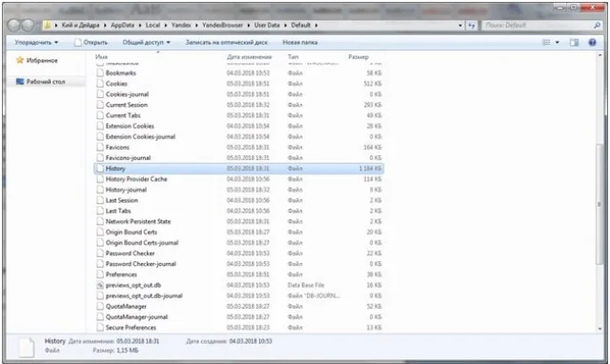
Task: Click Записать на оптический диск
Action: pyautogui.click(x=227, y=42)
